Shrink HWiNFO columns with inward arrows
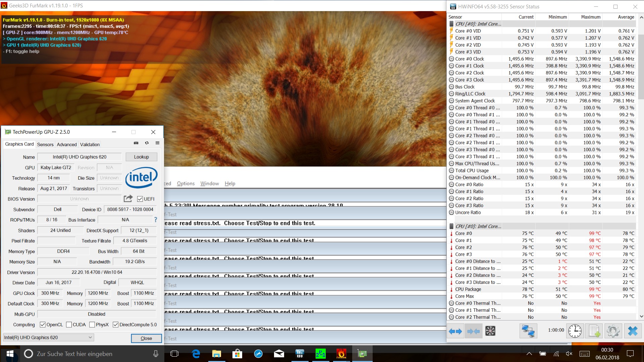This screenshot has height=362, width=644. pyautogui.click(x=473, y=331)
